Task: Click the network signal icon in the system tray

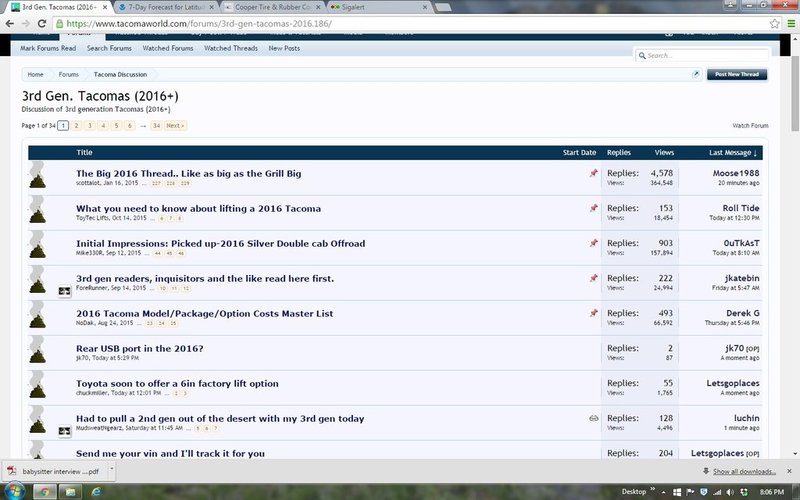Action: coord(717,492)
